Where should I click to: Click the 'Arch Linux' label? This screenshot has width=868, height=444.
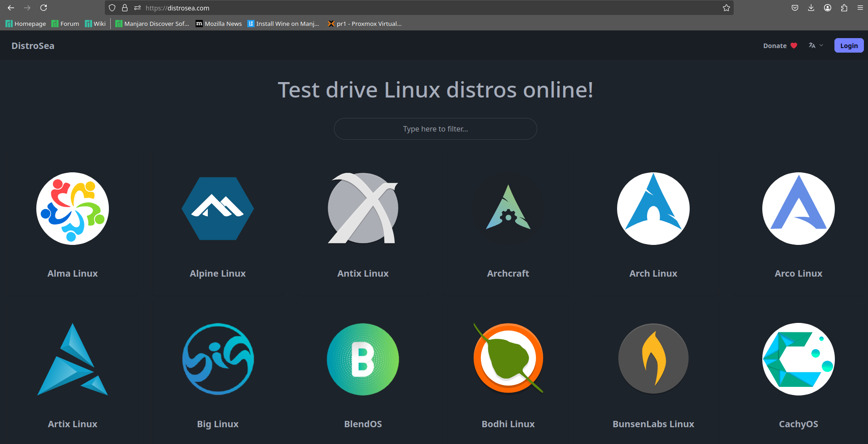click(653, 273)
